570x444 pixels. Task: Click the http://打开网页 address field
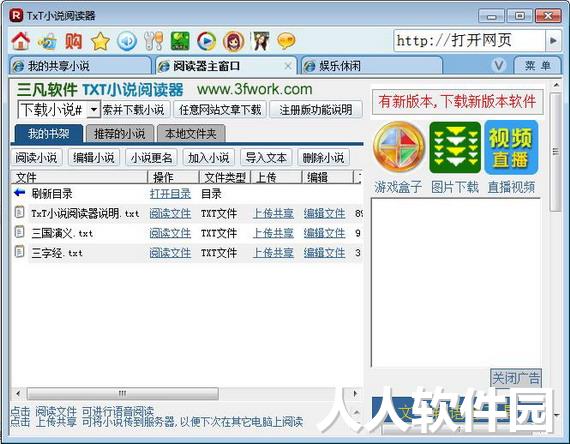tap(469, 41)
